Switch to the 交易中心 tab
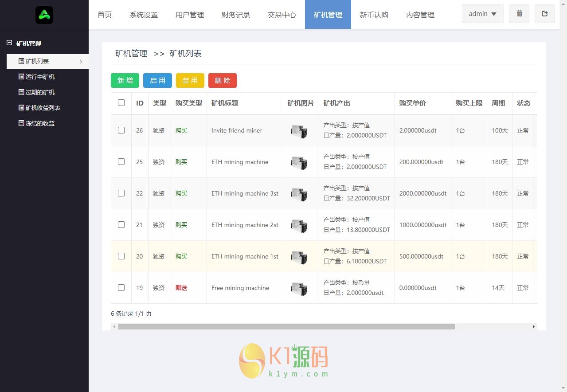 pyautogui.click(x=282, y=15)
